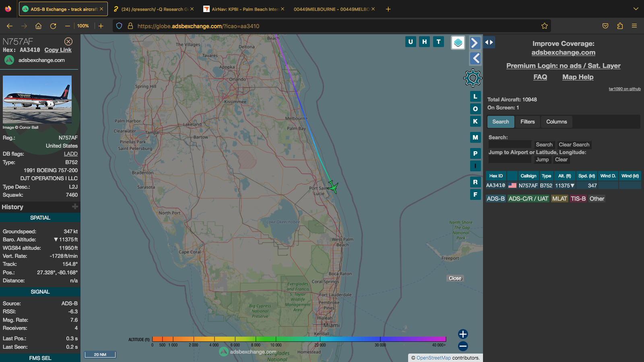Viewport: 644px width, 362px height.
Task: Open Premium Login link
Action: (563, 66)
